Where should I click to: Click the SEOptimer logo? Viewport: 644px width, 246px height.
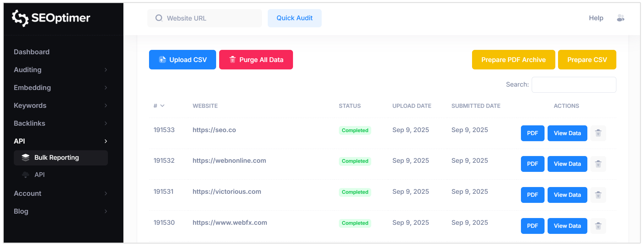pyautogui.click(x=51, y=18)
